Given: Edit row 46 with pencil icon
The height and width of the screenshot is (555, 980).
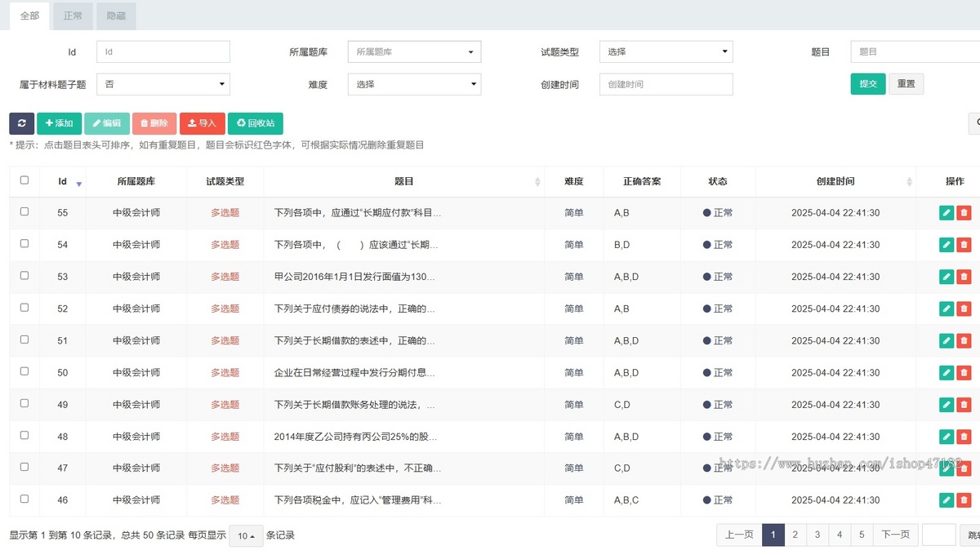Looking at the screenshot, I should pos(947,500).
